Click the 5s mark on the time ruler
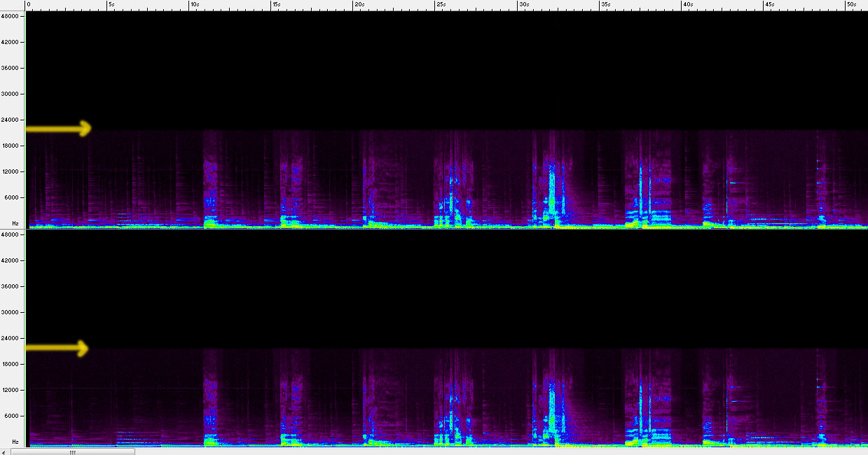 coord(110,5)
